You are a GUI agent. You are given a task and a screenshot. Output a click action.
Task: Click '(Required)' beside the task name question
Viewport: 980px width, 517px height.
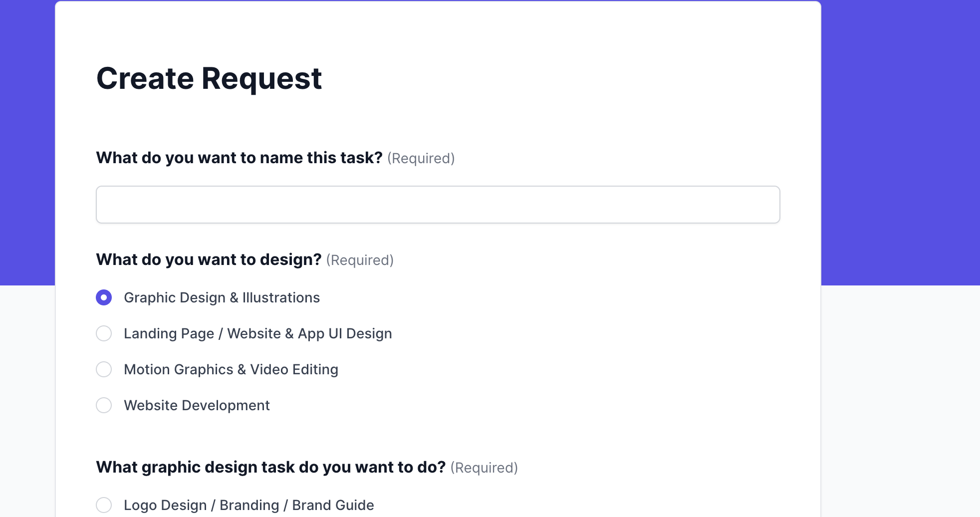421,158
